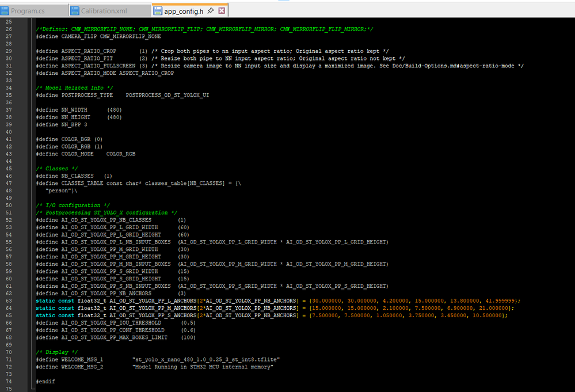This screenshot has width=575, height=392.
Task: Click the ASPECT_RATIO_MODE define line
Action: pos(105,73)
